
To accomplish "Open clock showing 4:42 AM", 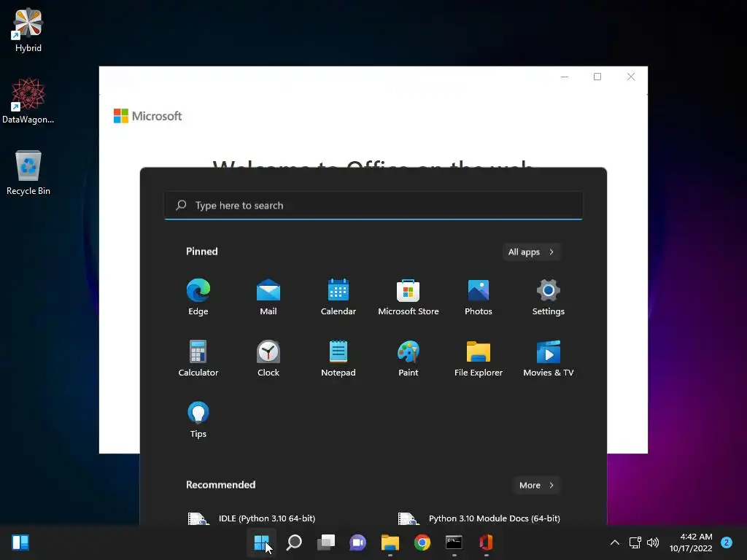I will click(x=691, y=542).
